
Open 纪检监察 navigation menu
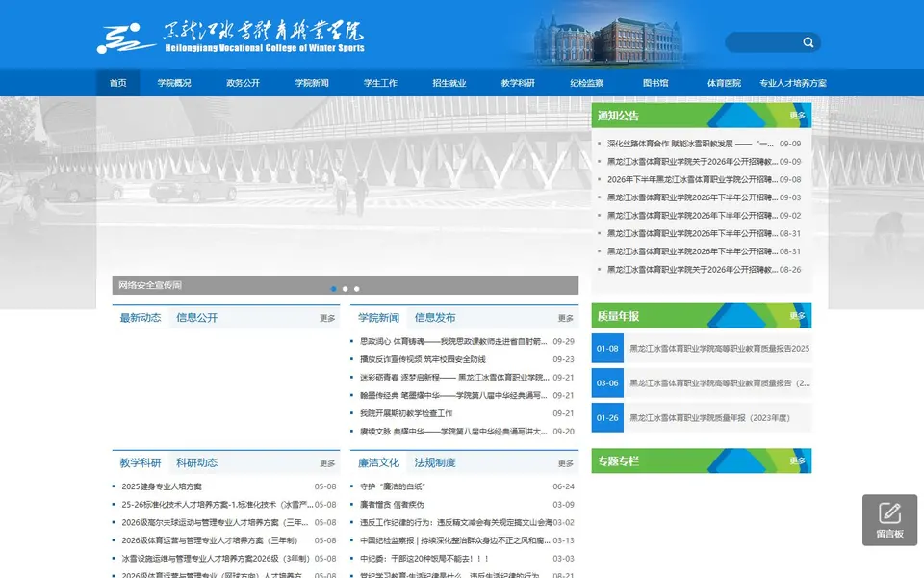(x=587, y=83)
